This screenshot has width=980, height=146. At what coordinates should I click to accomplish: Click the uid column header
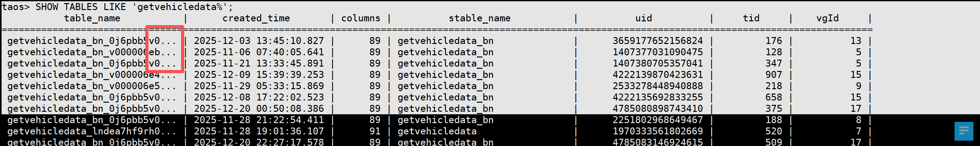[643, 18]
